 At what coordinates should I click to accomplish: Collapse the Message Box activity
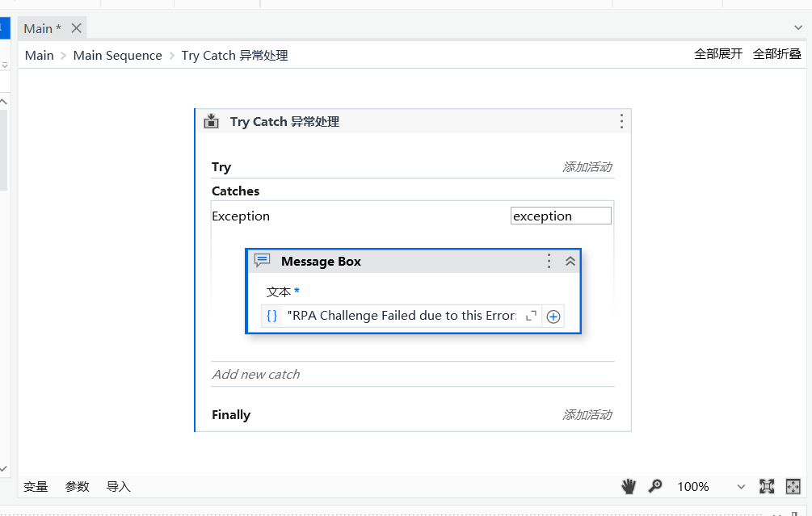pyautogui.click(x=570, y=261)
